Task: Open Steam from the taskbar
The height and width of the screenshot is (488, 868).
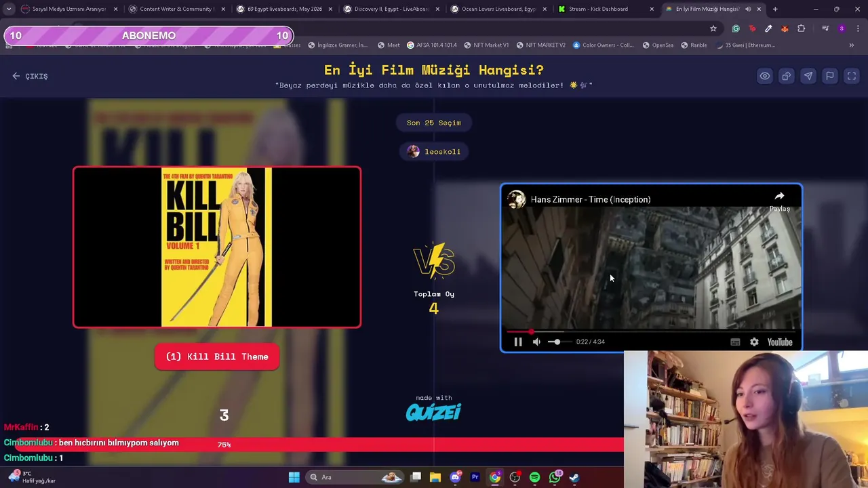Action: point(574,477)
